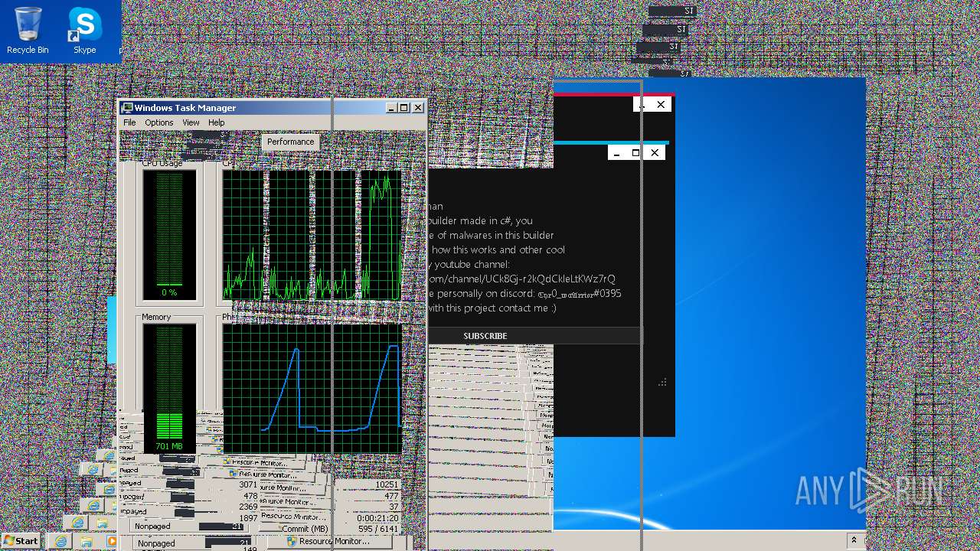Open the Options menu in Task Manager
Image resolution: width=980 pixels, height=551 pixels.
[x=158, y=122]
